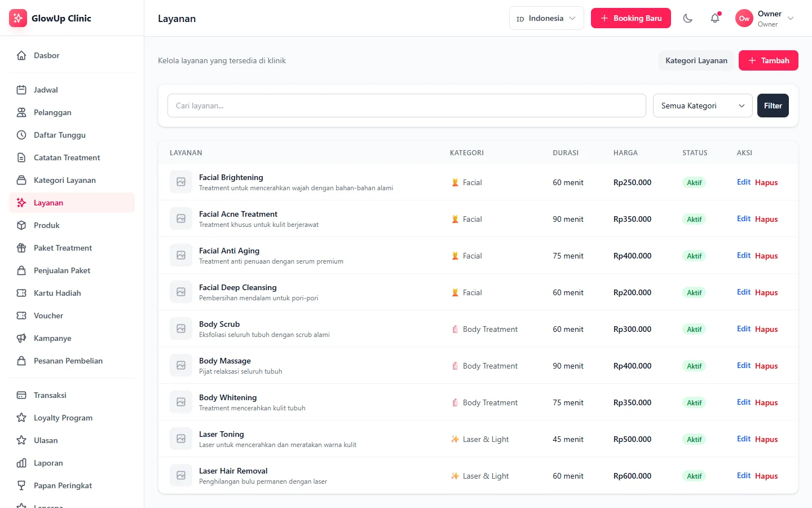
Task: Click the Pelanggan users icon
Action: coord(21,112)
